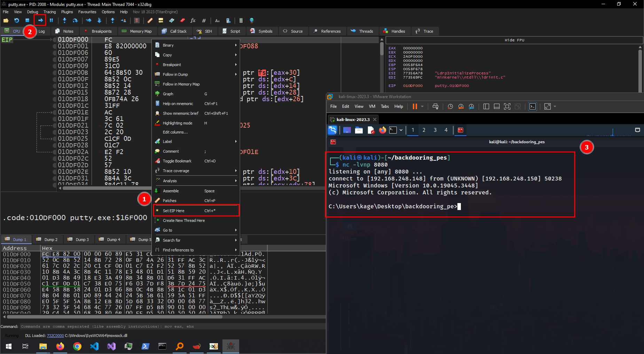This screenshot has width=644, height=354.
Task: Expand the Binary submenu in context menu
Action: point(197,45)
